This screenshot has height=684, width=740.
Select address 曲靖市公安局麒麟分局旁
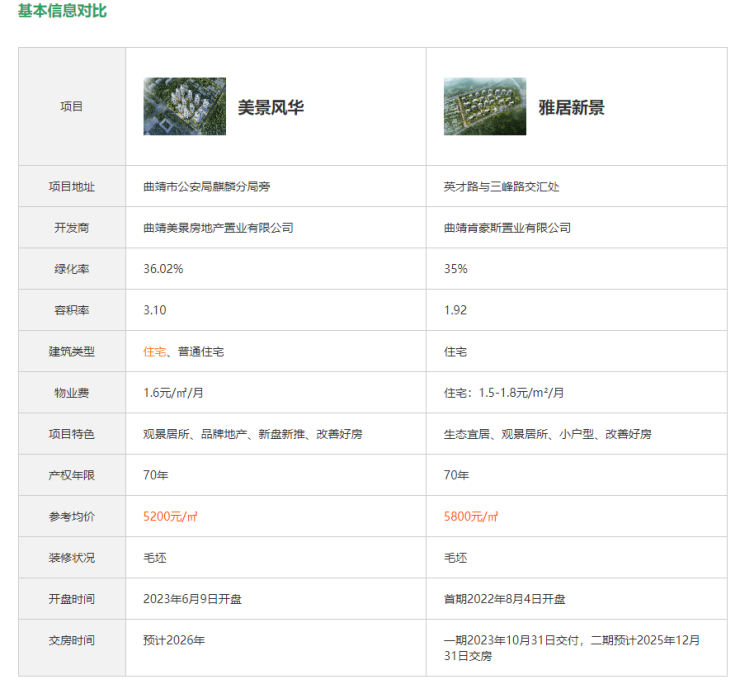coord(207,186)
